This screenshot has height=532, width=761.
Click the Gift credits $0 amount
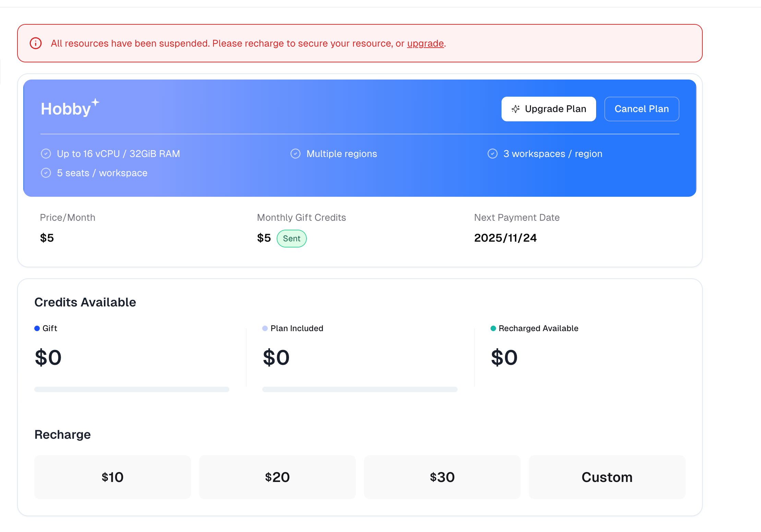tap(48, 358)
